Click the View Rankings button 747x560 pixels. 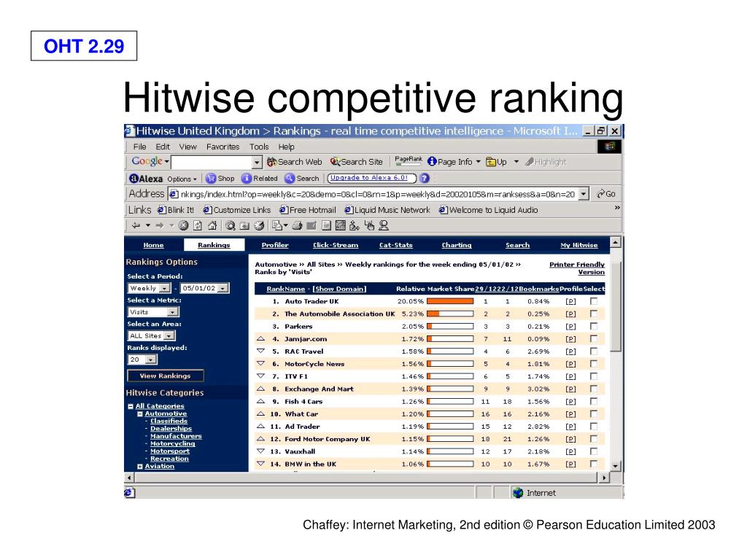click(x=166, y=376)
